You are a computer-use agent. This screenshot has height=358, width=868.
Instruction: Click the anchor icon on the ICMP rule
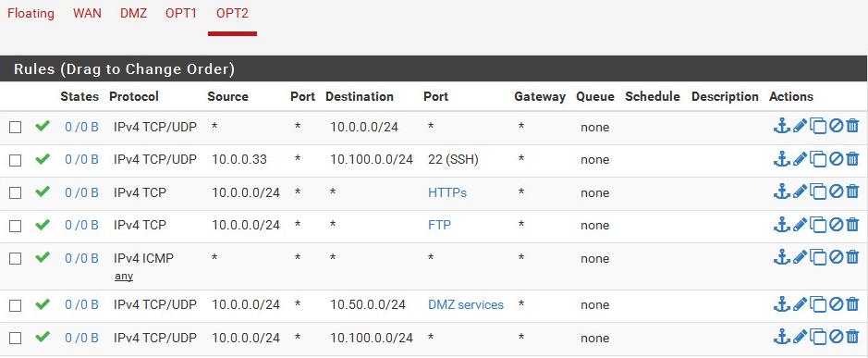pos(781,258)
